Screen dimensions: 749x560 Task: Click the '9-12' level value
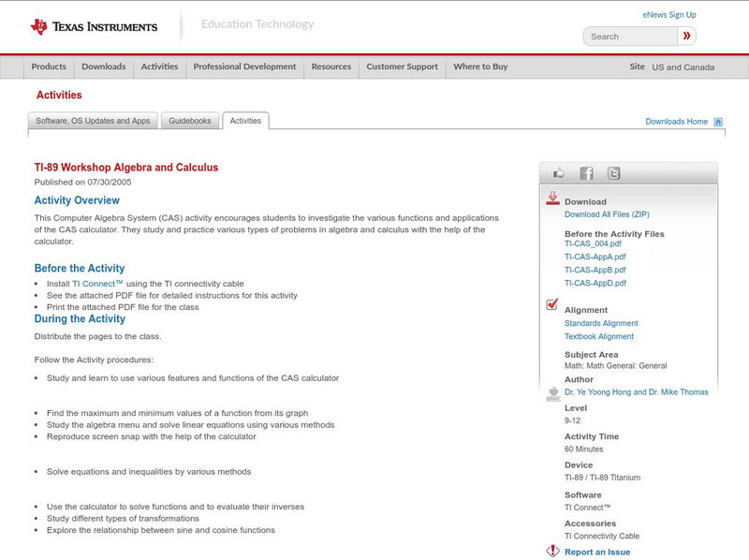572,421
